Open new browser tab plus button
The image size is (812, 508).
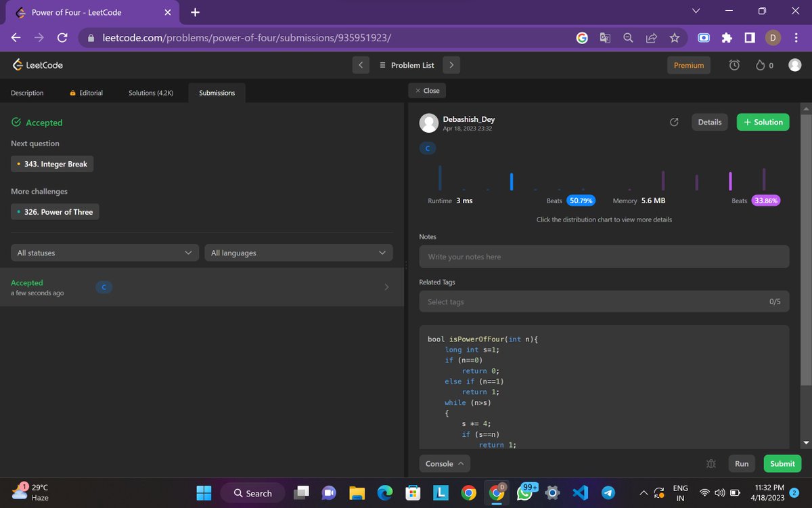coord(195,12)
